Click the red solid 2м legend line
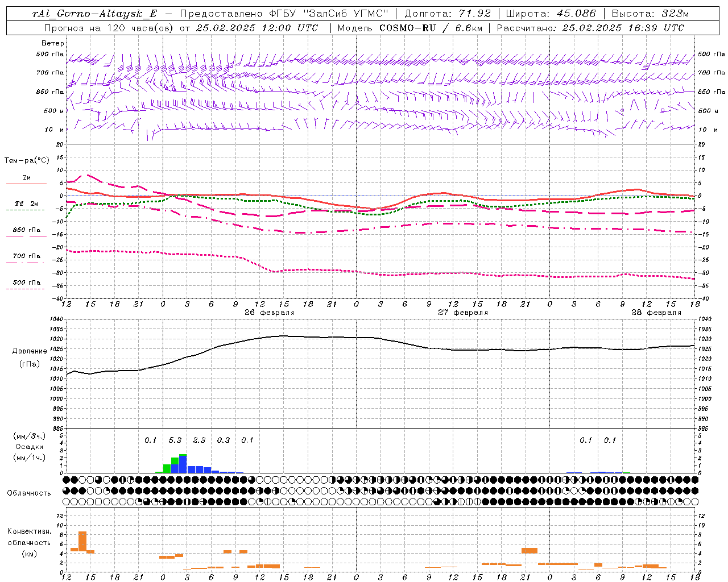 coord(26,184)
